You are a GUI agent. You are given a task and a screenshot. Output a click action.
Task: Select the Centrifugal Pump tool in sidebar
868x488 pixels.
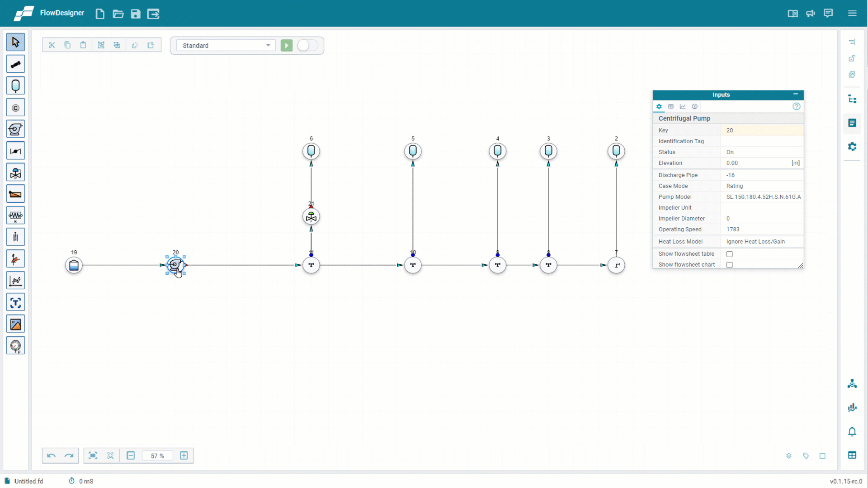[x=15, y=129]
